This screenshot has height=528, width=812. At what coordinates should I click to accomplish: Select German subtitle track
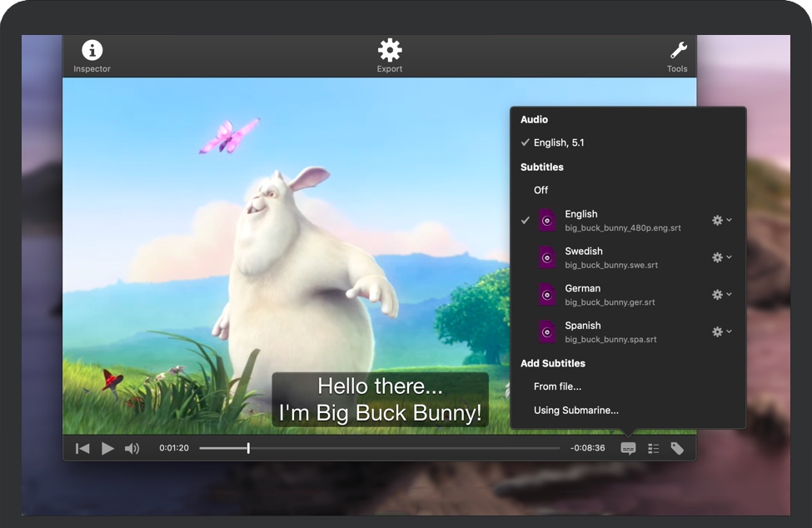tap(583, 295)
